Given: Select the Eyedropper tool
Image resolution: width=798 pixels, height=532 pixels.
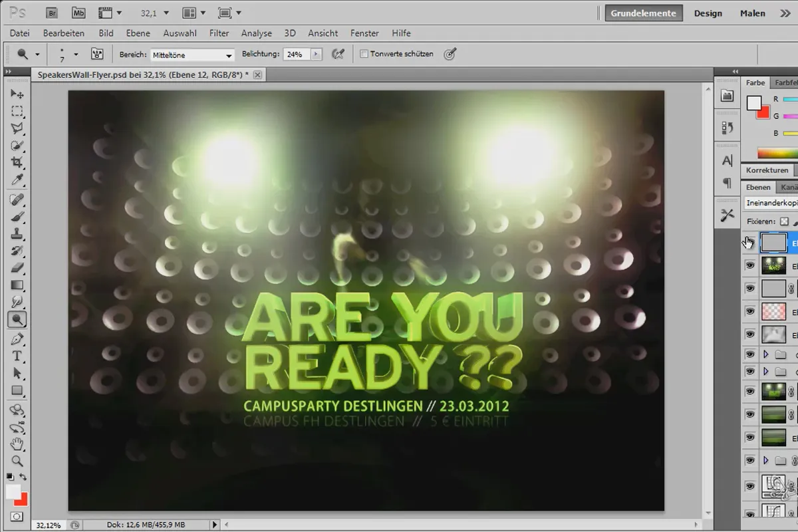Looking at the screenshot, I should [x=17, y=180].
